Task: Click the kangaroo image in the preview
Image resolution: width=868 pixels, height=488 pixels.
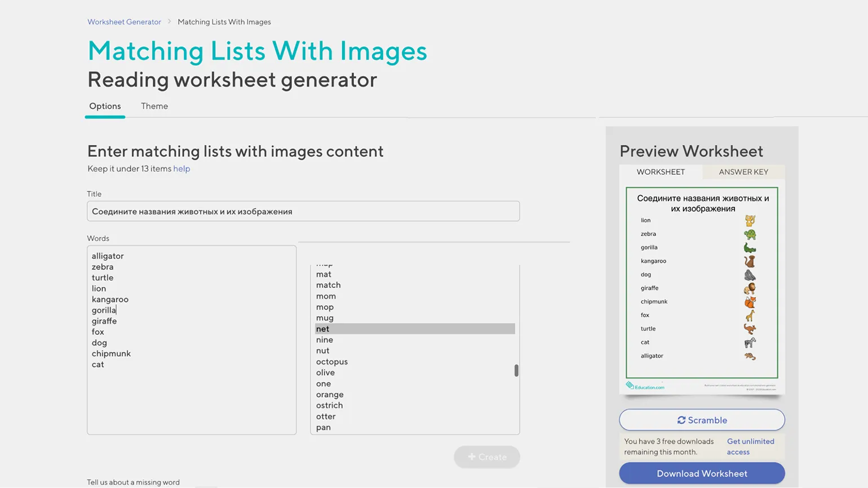Action: point(750,329)
